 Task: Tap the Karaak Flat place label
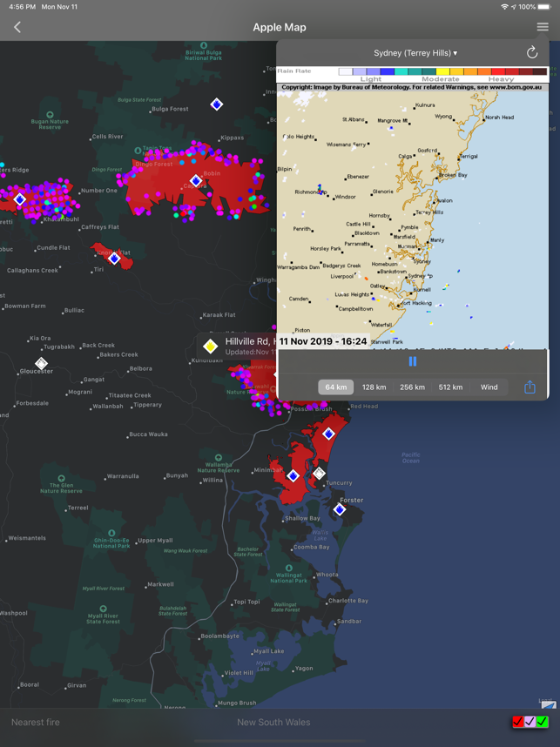click(219, 315)
